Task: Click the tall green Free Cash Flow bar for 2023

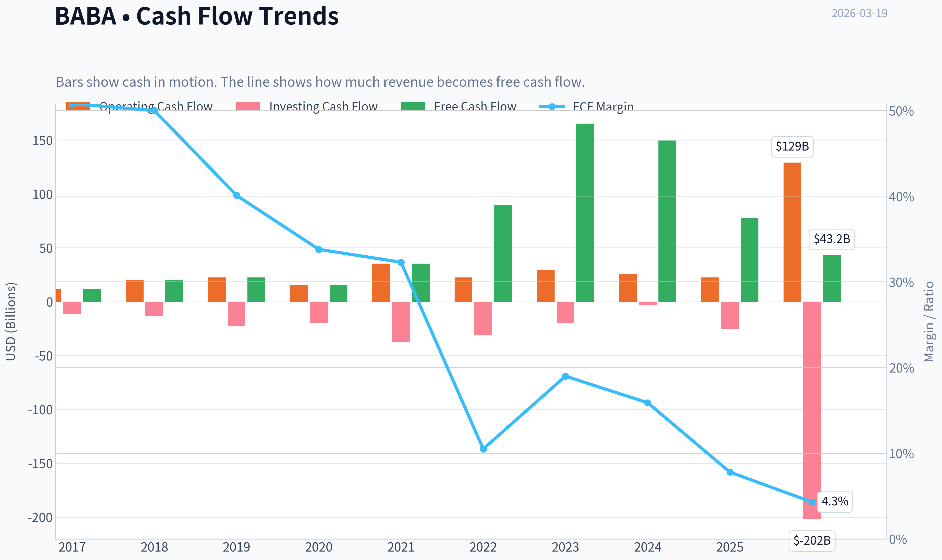Action: coord(585,213)
